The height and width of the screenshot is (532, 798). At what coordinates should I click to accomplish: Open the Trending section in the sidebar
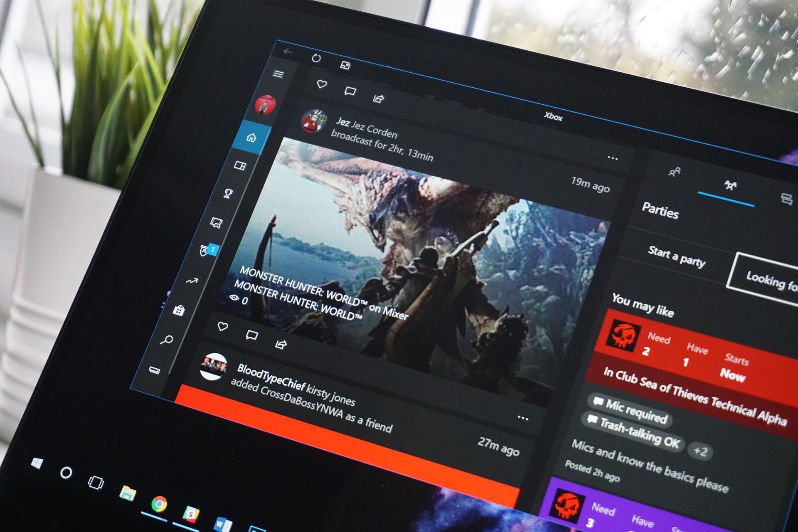[x=192, y=281]
